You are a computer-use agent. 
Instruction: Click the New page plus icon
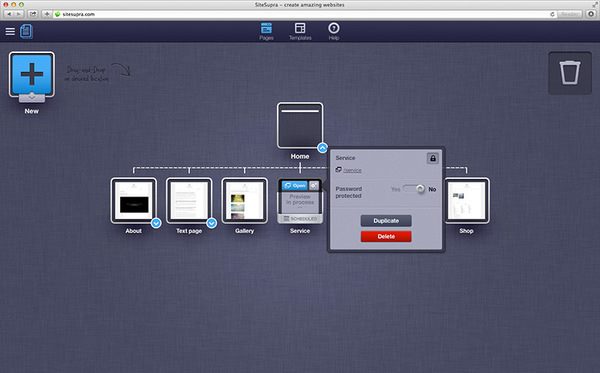tap(32, 75)
